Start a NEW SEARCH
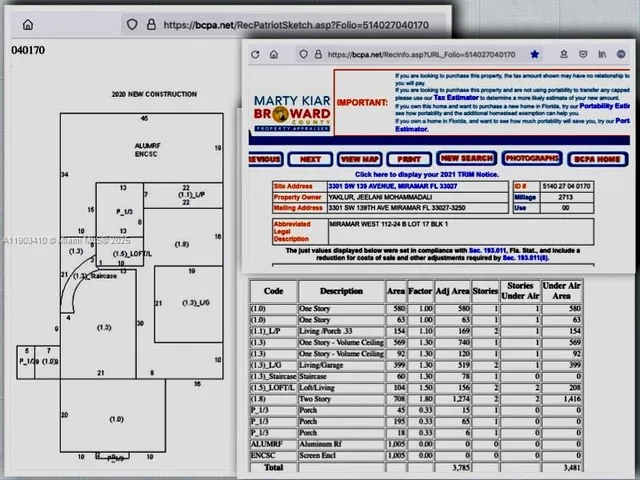This screenshot has height=480, width=640. point(466,159)
